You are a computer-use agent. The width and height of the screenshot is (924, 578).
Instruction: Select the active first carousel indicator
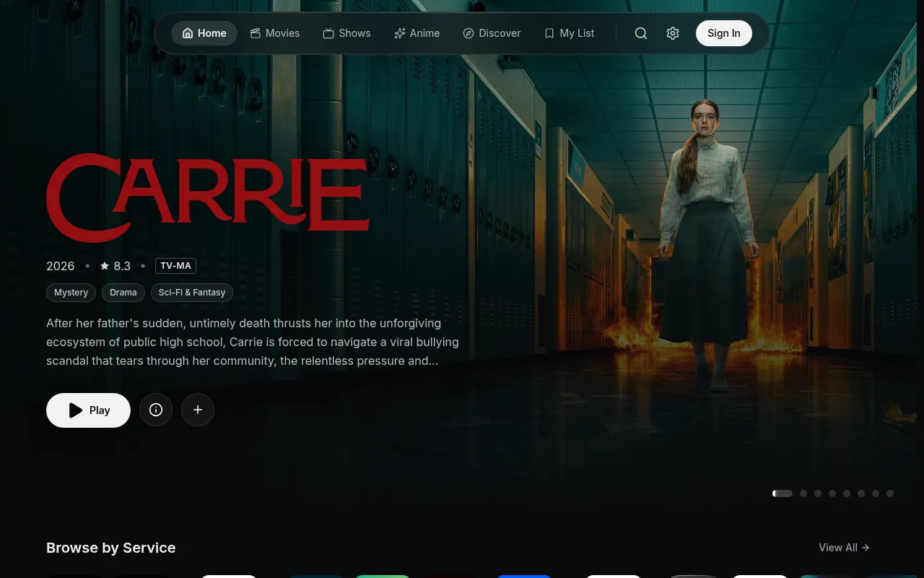coord(783,493)
